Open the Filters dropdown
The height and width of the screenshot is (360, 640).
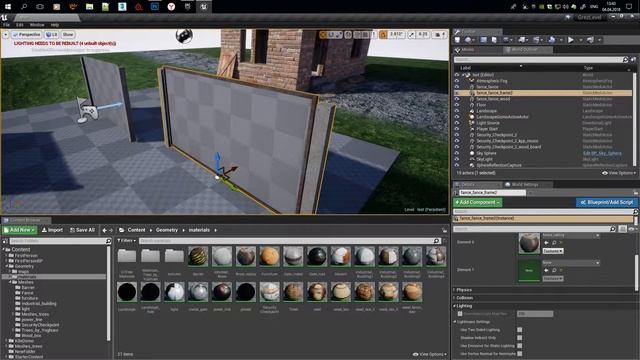point(127,241)
